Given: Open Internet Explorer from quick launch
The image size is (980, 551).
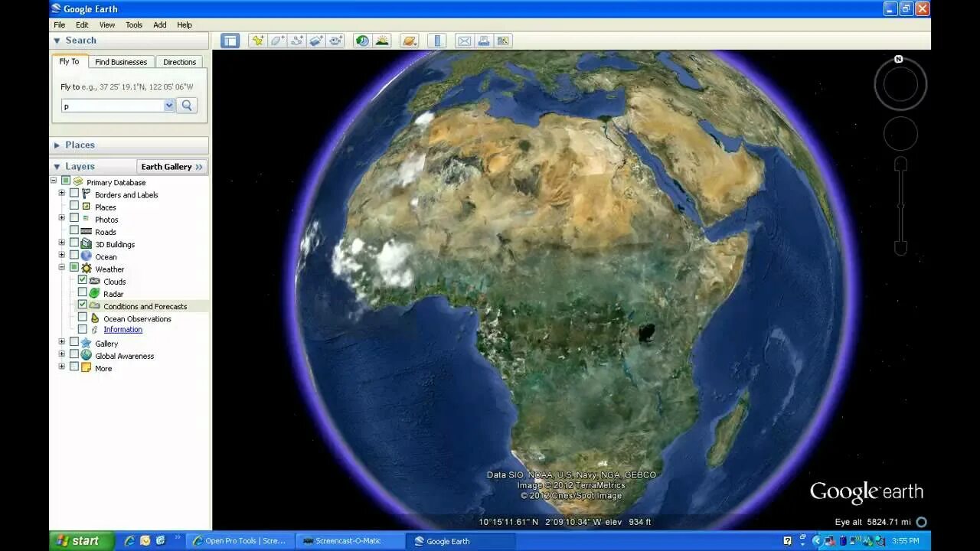Looking at the screenshot, I should pyautogui.click(x=129, y=540).
